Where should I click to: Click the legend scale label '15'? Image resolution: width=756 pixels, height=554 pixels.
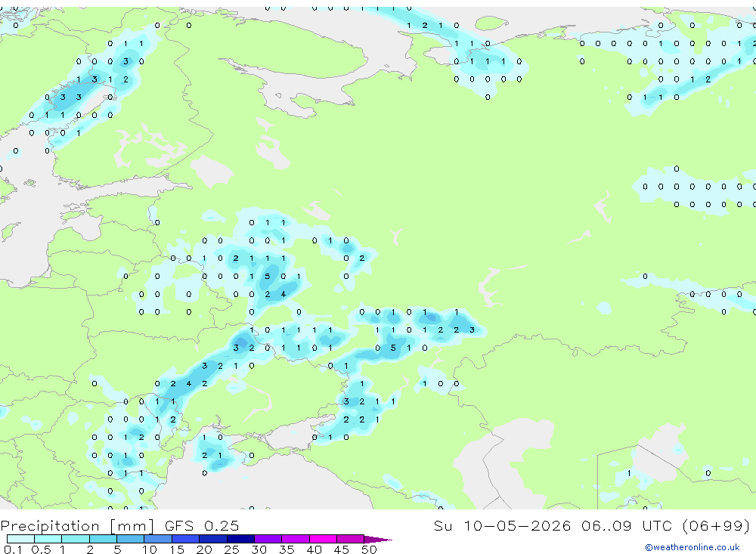(177, 549)
